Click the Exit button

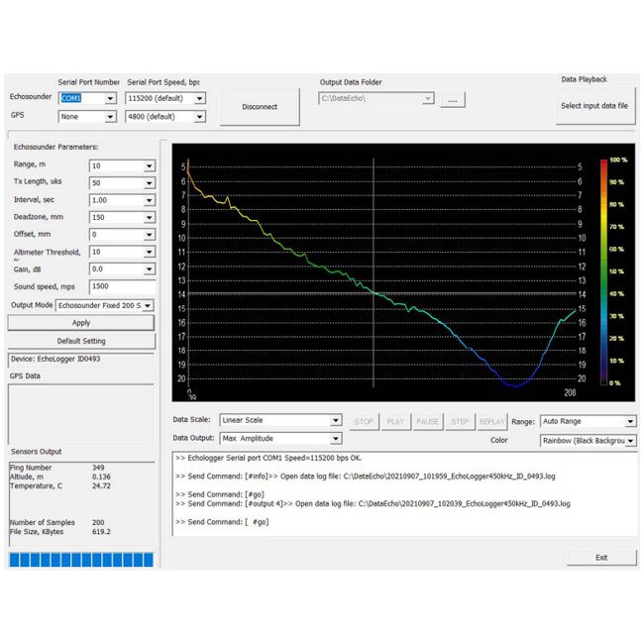(601, 558)
